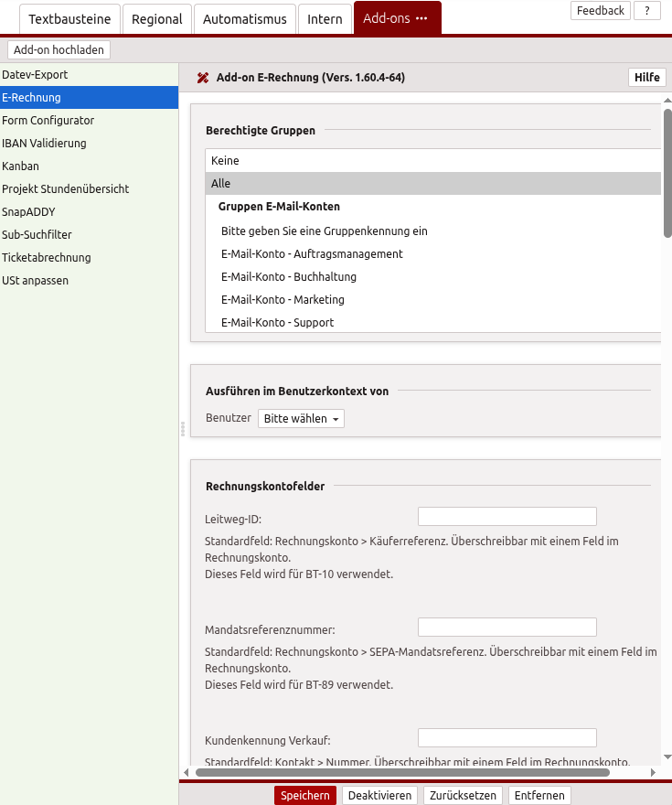Click the E-Rechnung add-on wrench icon
The height and width of the screenshot is (805, 672).
tap(203, 78)
